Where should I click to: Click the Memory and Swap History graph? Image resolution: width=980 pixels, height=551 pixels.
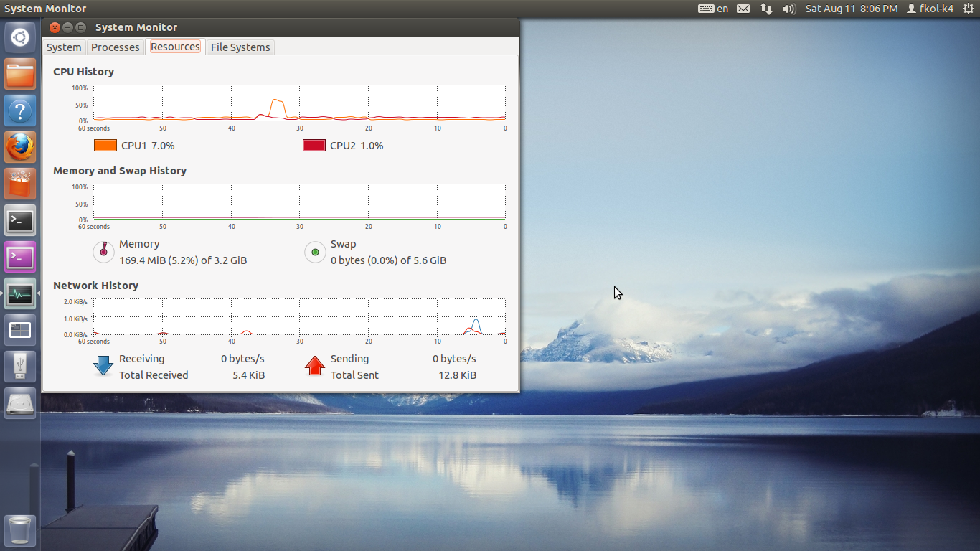(299, 202)
